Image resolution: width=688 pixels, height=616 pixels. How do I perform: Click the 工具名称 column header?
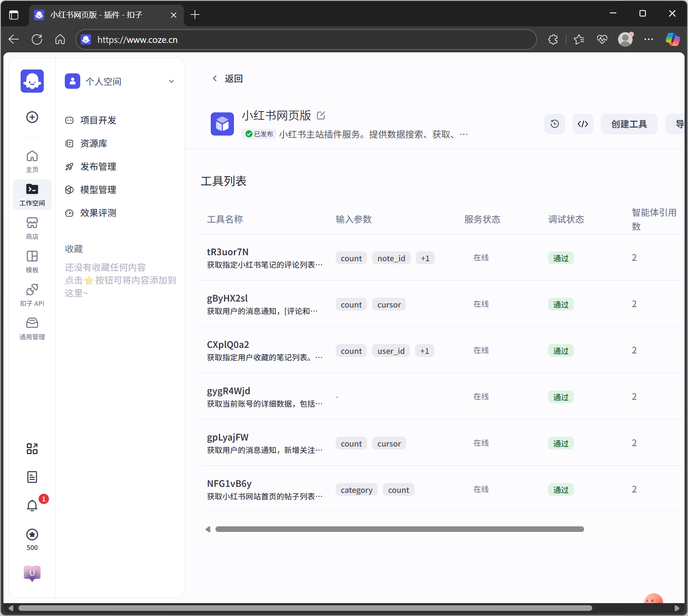tap(225, 219)
